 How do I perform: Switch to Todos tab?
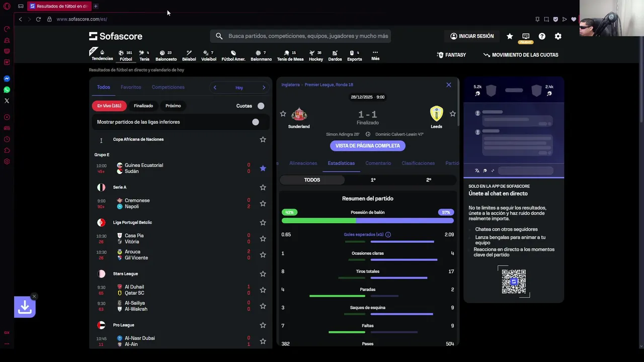[x=104, y=87]
